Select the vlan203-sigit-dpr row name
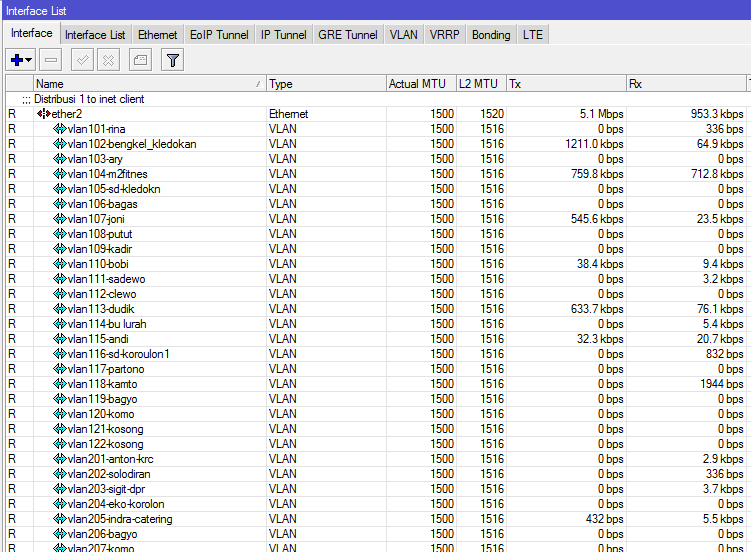751x552 pixels. click(106, 489)
